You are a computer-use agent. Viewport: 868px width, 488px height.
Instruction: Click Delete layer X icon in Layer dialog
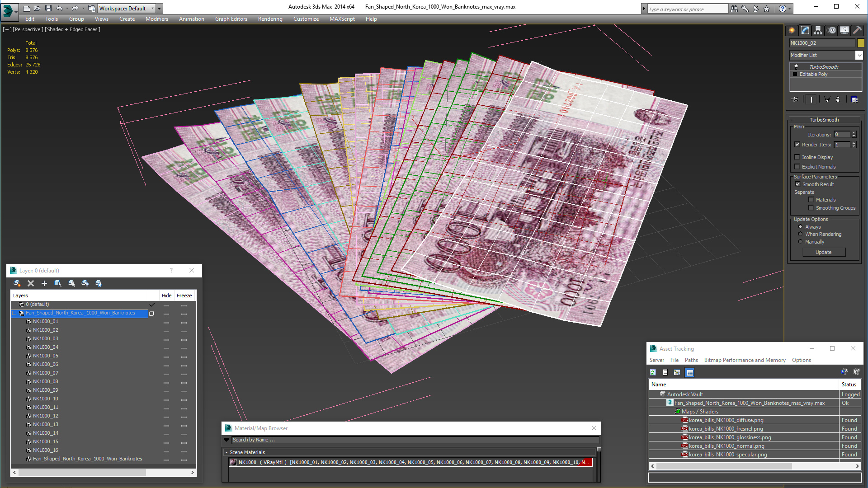click(31, 283)
